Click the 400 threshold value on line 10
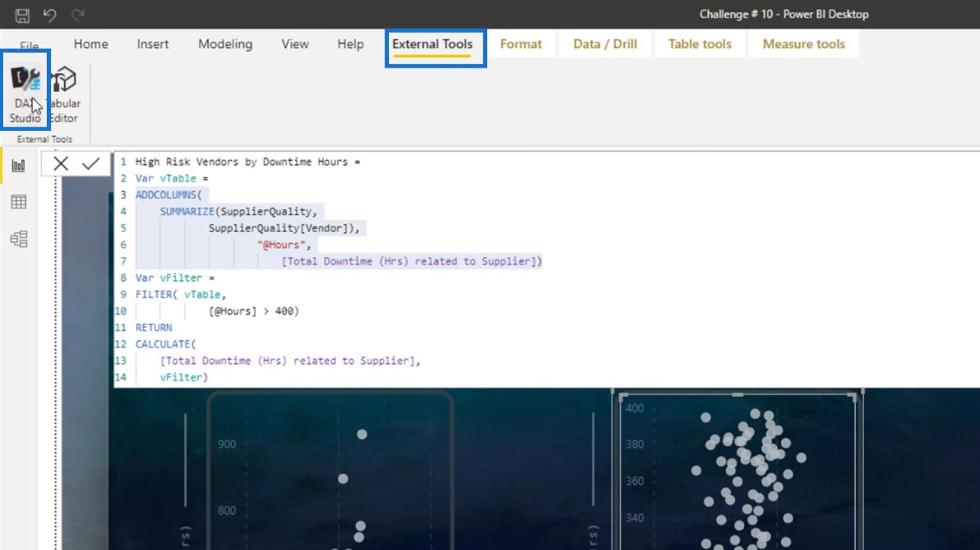The image size is (980, 550). (x=284, y=311)
